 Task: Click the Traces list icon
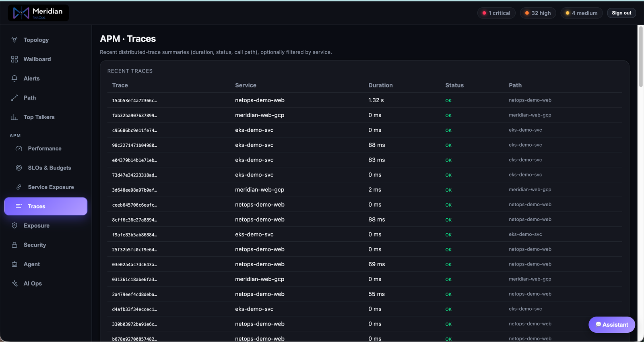(19, 206)
